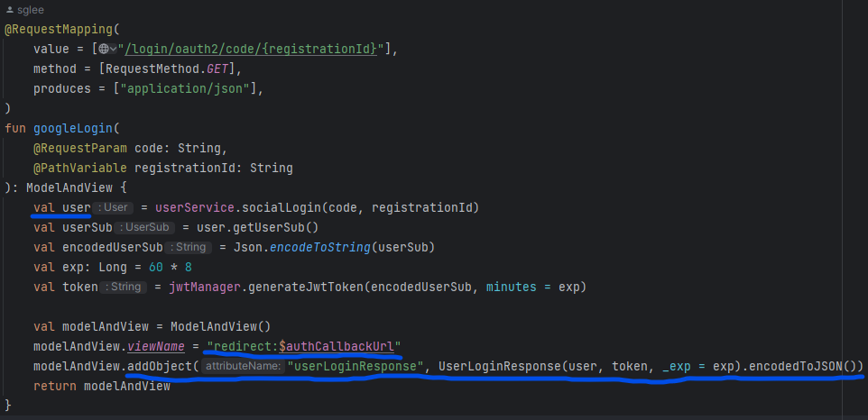Viewport: 868px width, 420px height.
Task: Click the :String hint after token
Action: 123,288
